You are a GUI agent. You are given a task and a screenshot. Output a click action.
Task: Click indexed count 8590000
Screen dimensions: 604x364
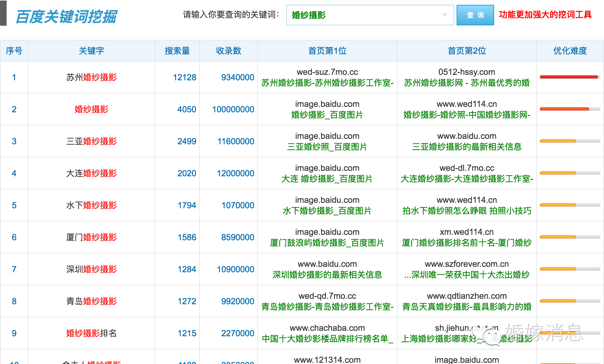pos(238,237)
